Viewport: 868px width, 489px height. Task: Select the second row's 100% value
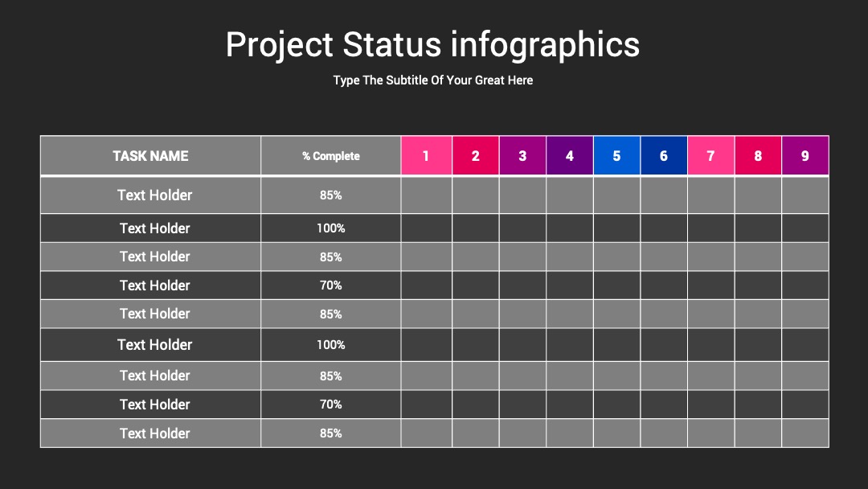(x=330, y=228)
